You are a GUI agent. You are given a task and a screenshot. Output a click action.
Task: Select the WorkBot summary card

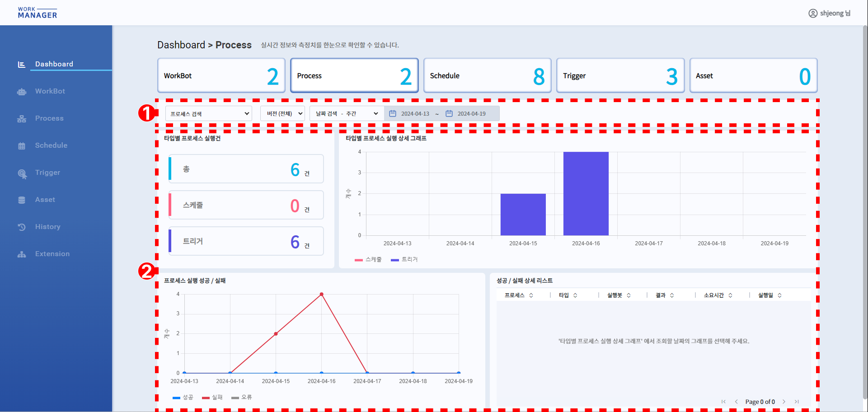221,75
